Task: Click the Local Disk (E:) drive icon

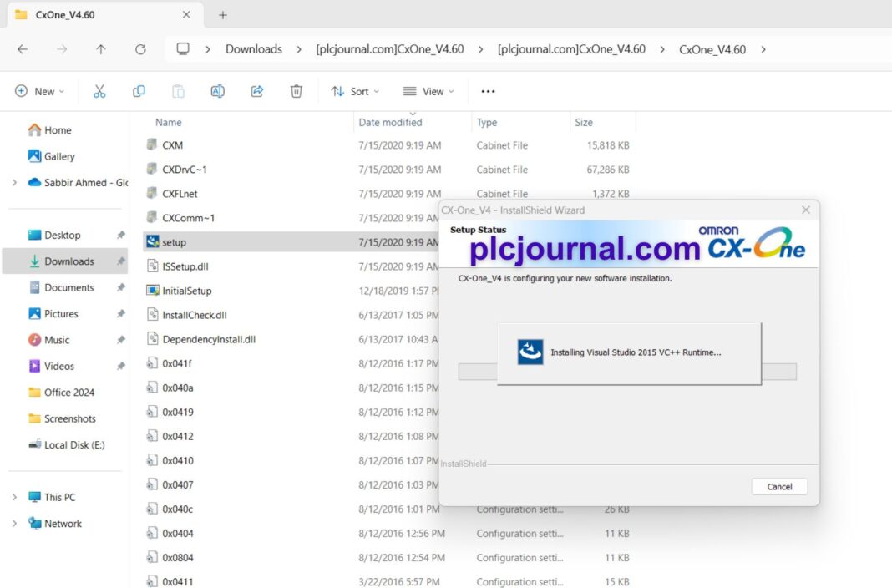Action: click(x=35, y=444)
